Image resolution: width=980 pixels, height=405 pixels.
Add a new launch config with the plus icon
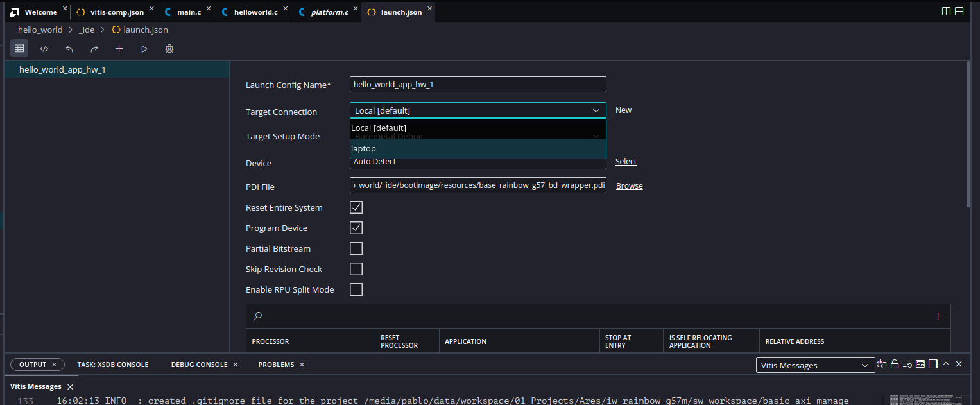[x=119, y=48]
